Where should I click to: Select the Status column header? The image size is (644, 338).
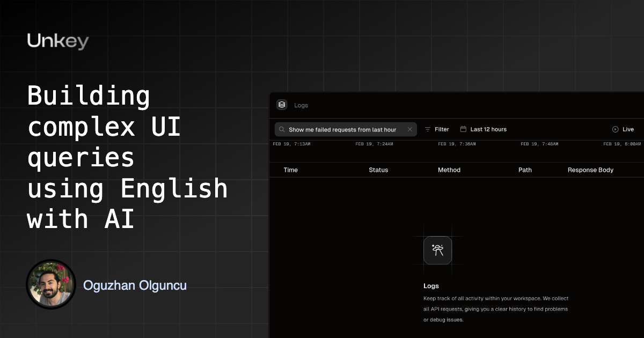pyautogui.click(x=378, y=170)
